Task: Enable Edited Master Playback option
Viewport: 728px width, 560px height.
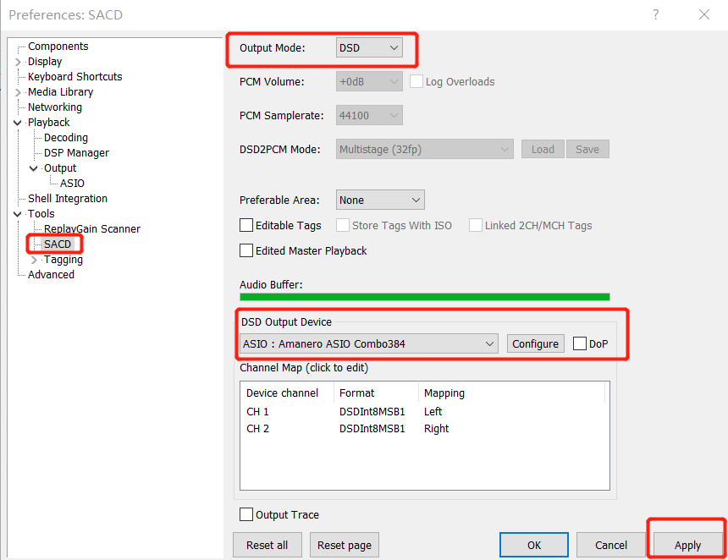Action: (x=247, y=251)
